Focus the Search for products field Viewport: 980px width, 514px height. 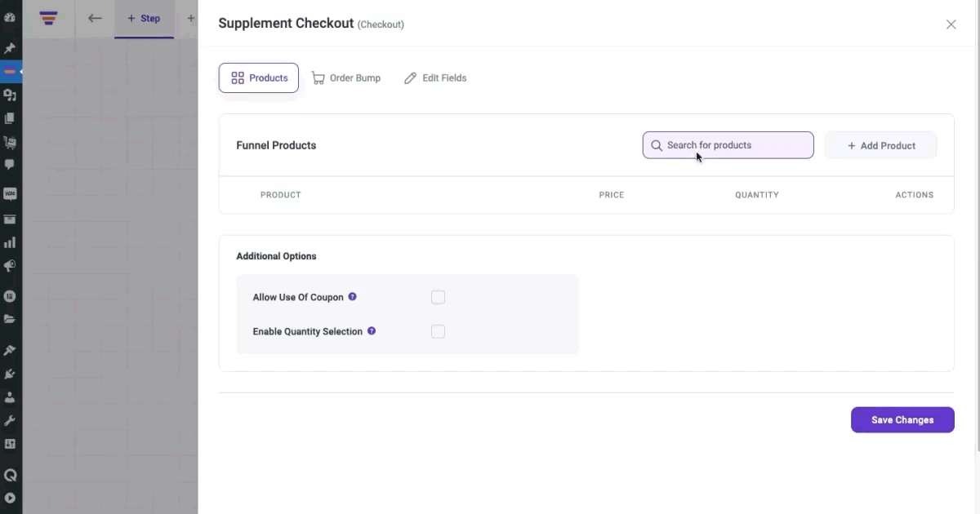[728, 145]
